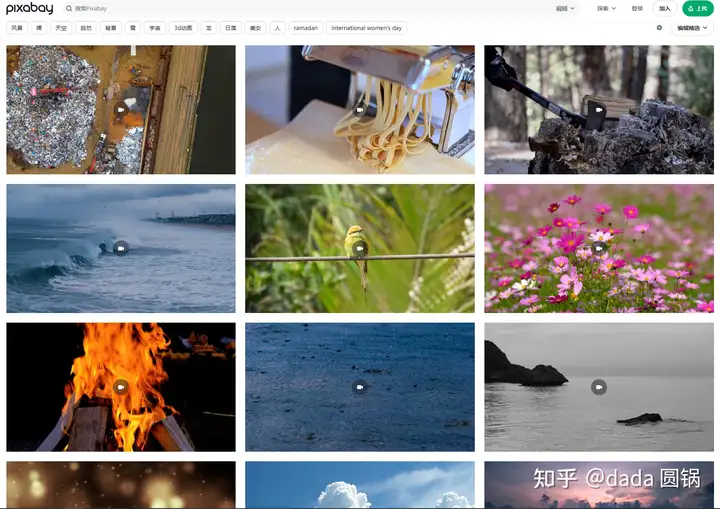
Task: Expand the 探索 menu
Action: [606, 8]
